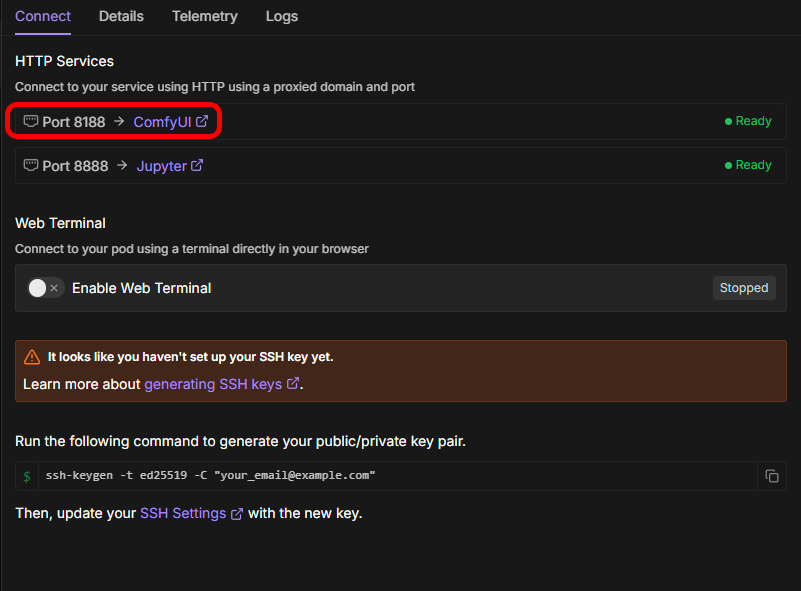Open the Jupyter link on port 8888

pos(161,166)
